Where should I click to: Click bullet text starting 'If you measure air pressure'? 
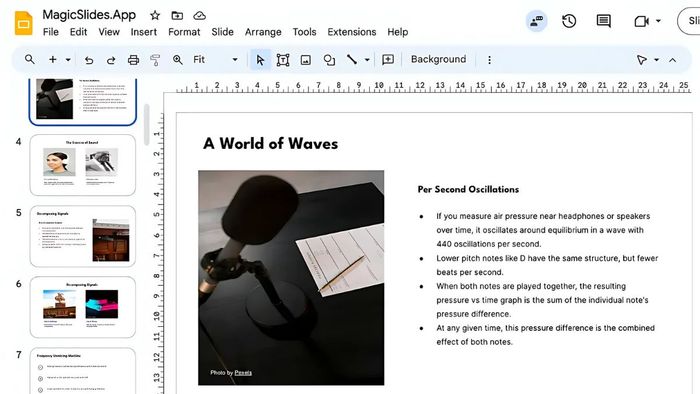(x=543, y=230)
